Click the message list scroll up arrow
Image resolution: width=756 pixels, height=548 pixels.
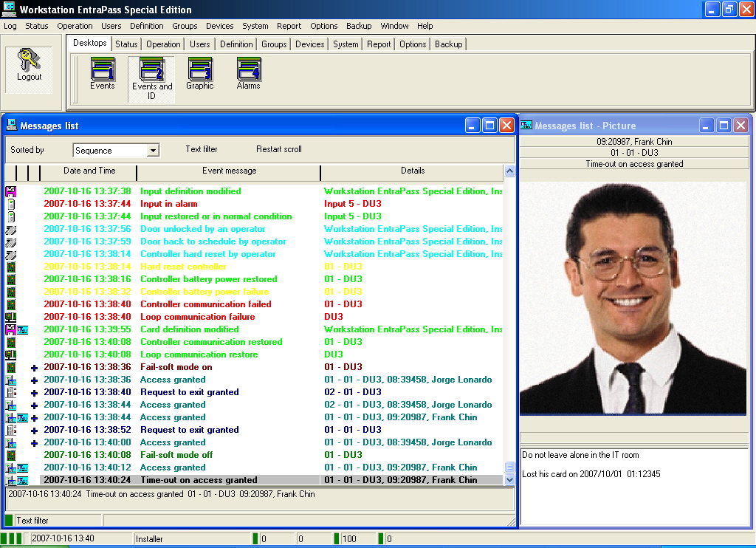(x=509, y=171)
